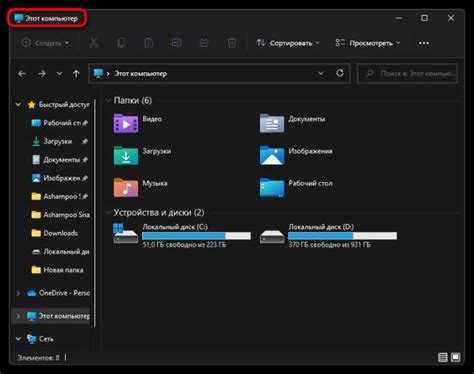Open Downloads folder in sidebar

point(55,233)
